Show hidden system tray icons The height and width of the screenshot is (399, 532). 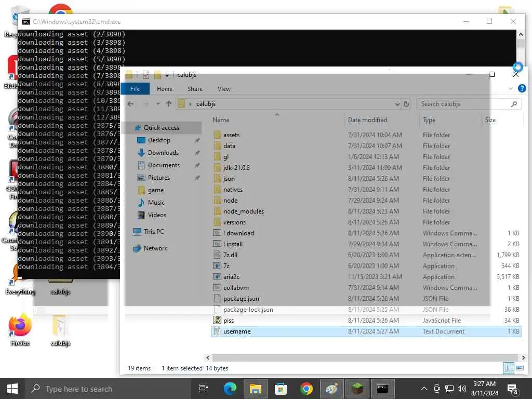(x=424, y=389)
